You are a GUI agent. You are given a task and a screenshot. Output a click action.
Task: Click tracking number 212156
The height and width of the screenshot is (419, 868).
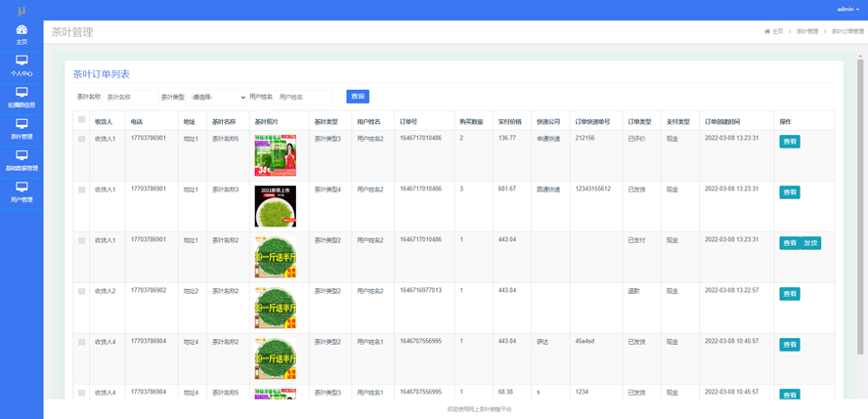click(585, 138)
